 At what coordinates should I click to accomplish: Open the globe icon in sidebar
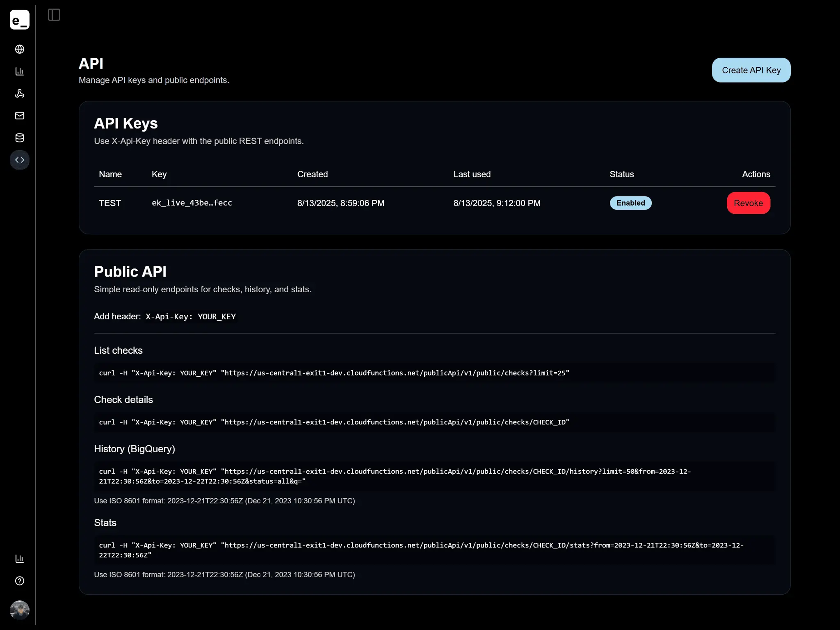[20, 49]
